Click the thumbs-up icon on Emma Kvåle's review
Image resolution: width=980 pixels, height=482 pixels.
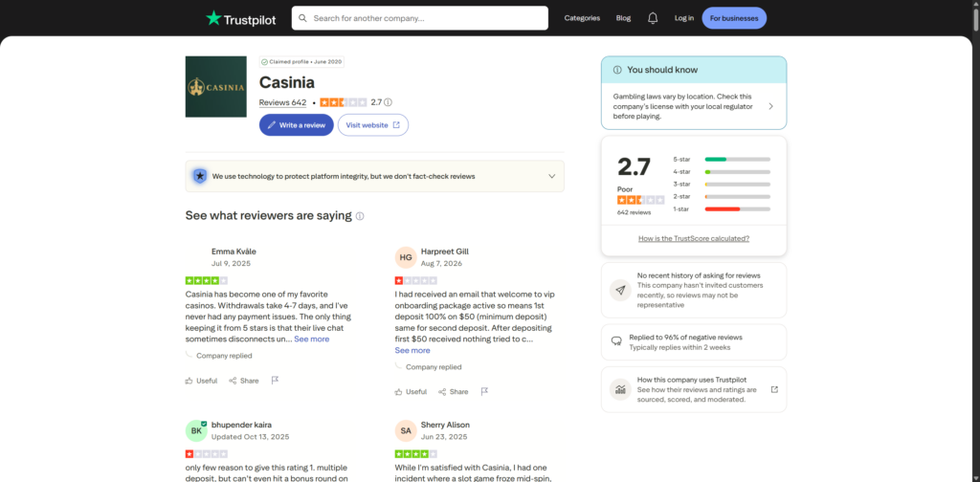[189, 381]
